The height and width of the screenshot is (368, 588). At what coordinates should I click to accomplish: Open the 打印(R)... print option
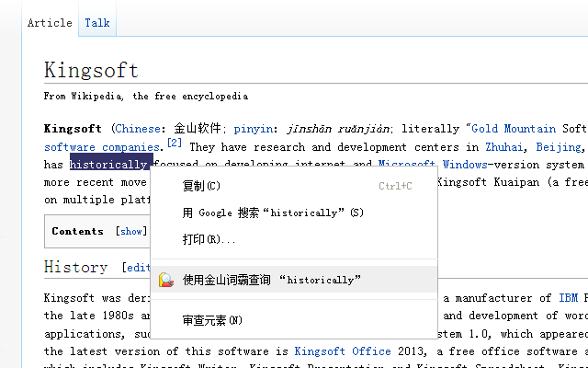294,239
